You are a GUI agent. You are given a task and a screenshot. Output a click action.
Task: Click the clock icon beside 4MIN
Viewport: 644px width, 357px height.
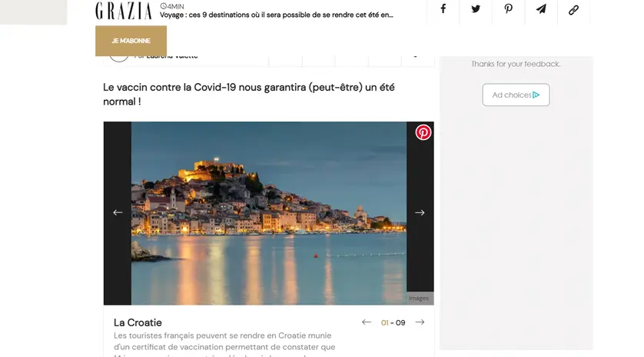pyautogui.click(x=163, y=6)
